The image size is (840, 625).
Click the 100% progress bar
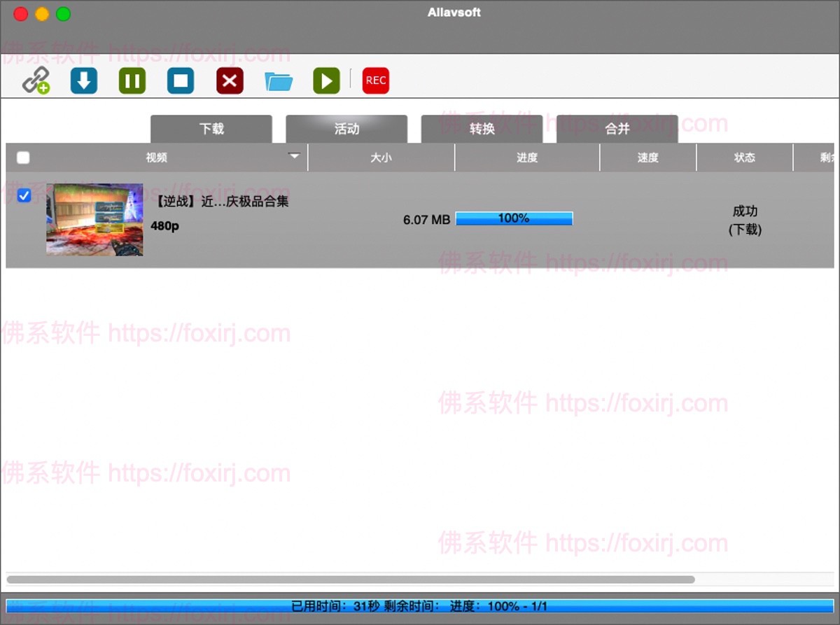tap(514, 218)
